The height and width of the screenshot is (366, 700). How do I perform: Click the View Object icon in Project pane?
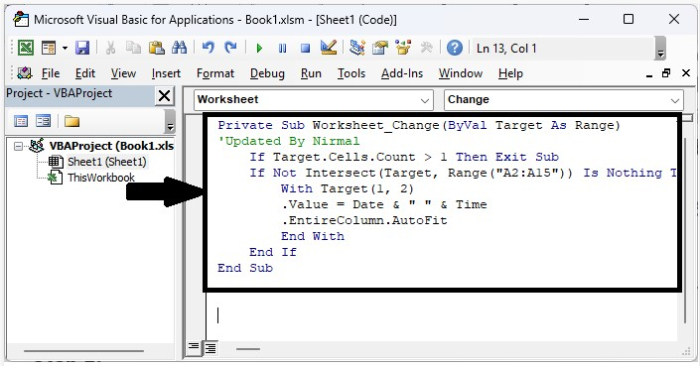[43, 121]
